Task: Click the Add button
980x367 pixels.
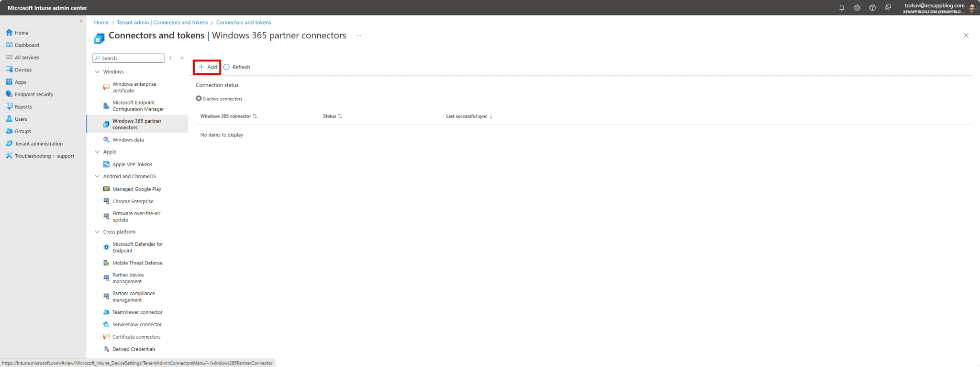Action: point(207,67)
